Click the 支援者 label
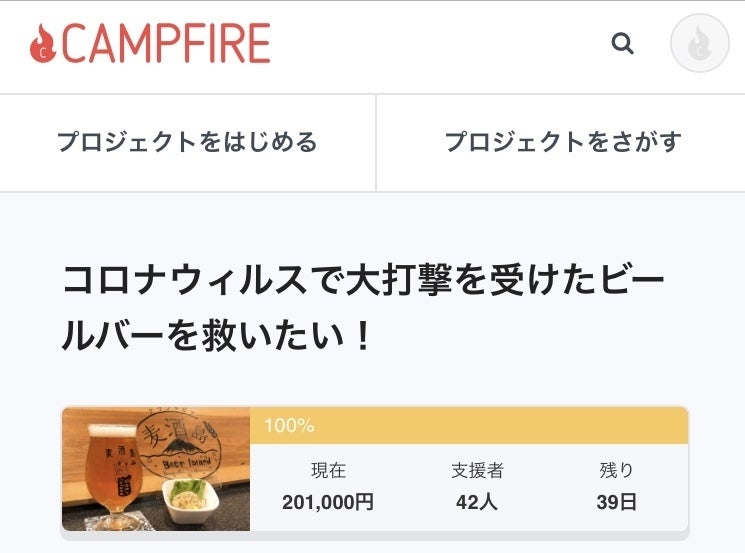Viewport: 745px width, 553px height. (476, 470)
